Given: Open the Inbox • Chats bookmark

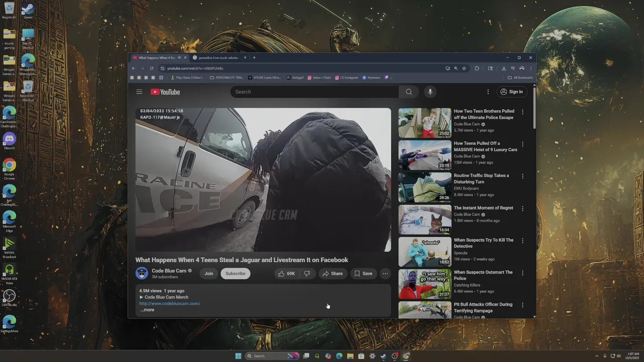Looking at the screenshot, I should [319, 77].
